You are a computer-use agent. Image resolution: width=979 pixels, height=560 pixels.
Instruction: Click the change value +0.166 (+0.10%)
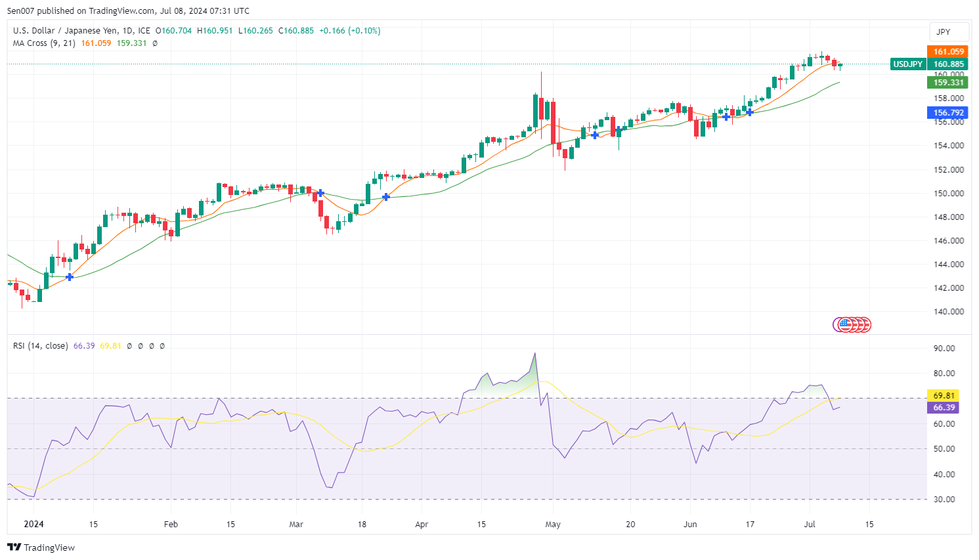click(350, 31)
